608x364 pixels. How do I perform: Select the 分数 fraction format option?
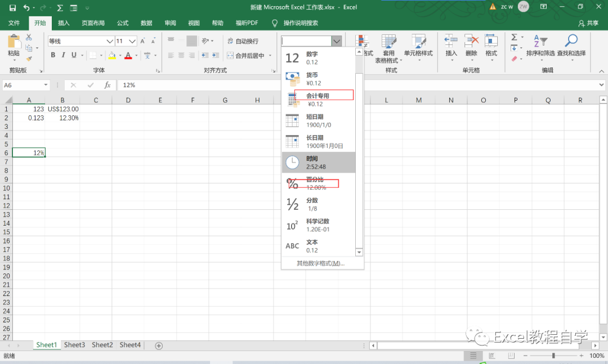318,204
